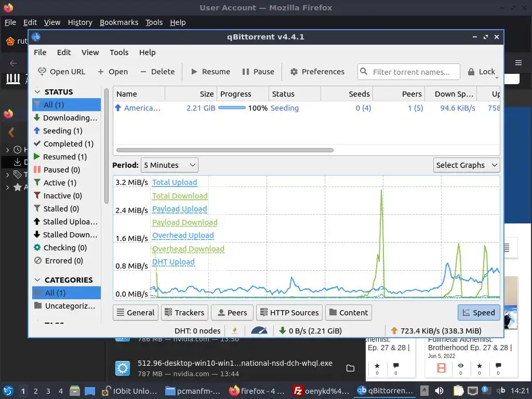Switch to the General tab

click(136, 312)
